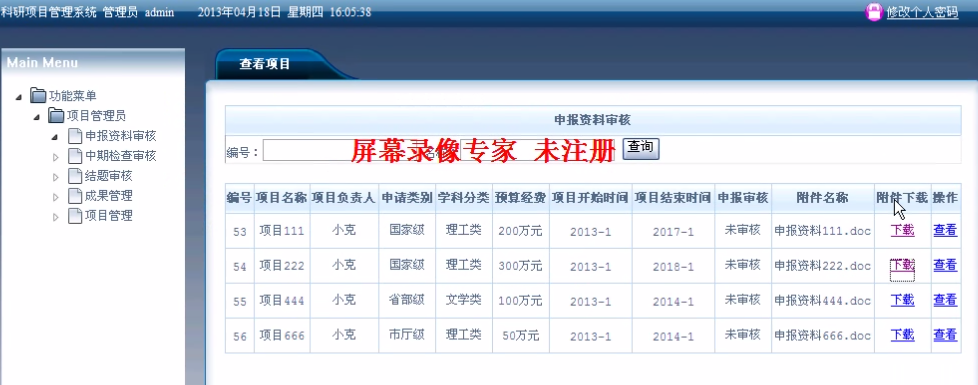The height and width of the screenshot is (385, 978).
Task: Click the 查询 search button
Action: click(x=641, y=148)
